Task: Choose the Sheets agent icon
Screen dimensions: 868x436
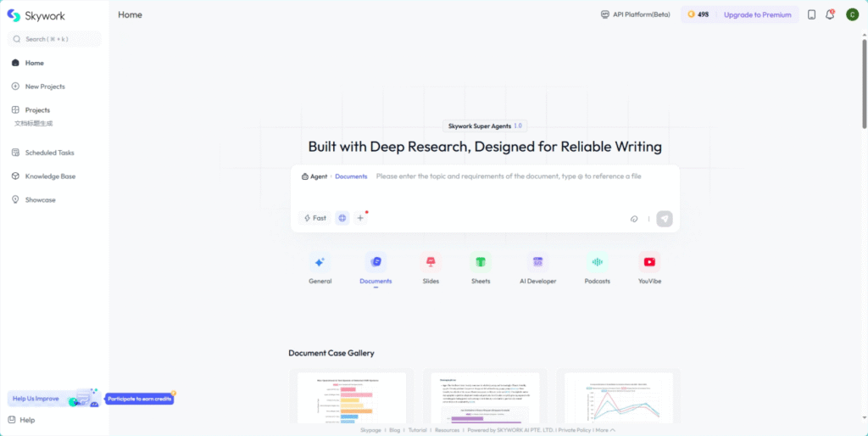Action: pos(481,262)
